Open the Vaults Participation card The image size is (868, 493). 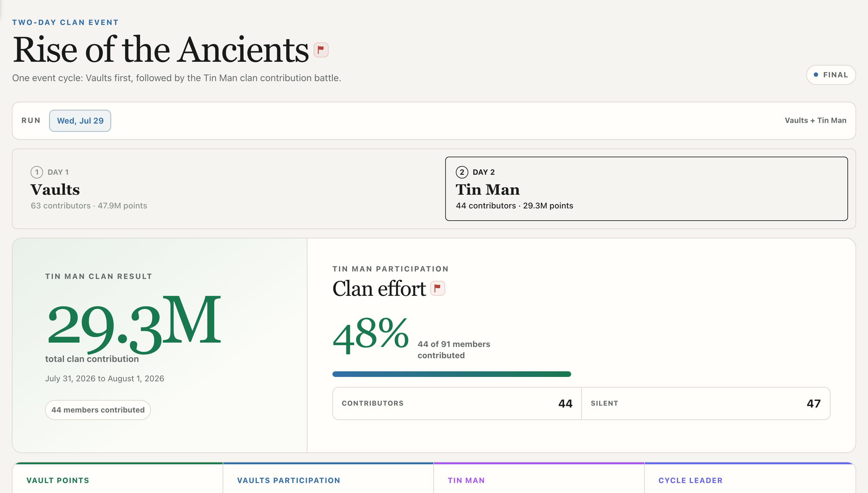point(328,478)
